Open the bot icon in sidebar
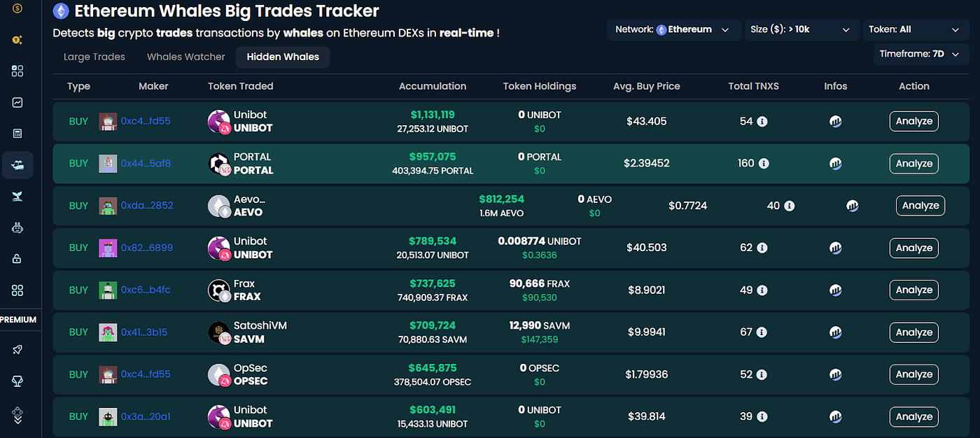This screenshot has width=980, height=438. [17, 227]
